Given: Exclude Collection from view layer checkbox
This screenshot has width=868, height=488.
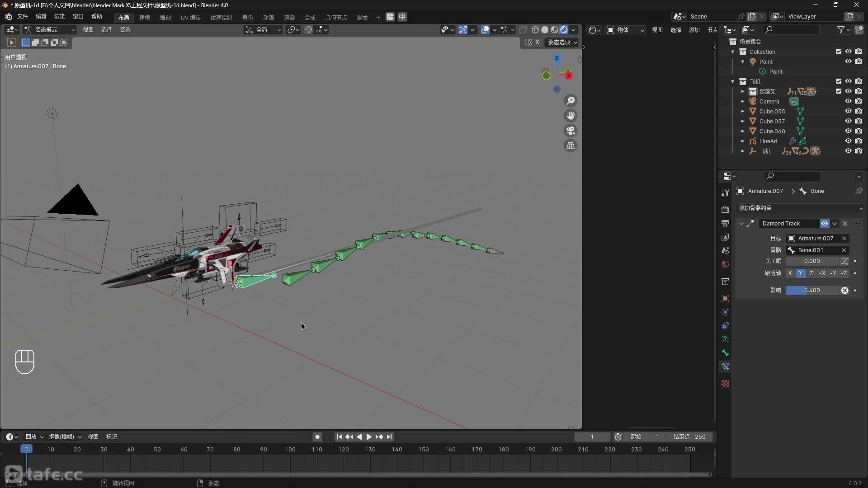Looking at the screenshot, I should [839, 52].
